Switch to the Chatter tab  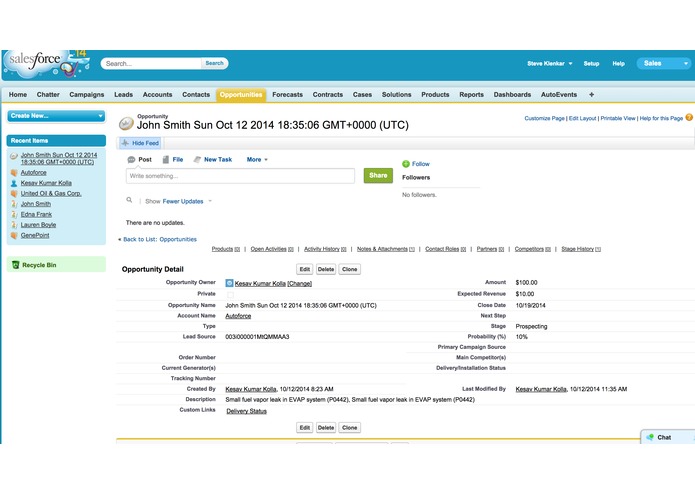point(48,95)
